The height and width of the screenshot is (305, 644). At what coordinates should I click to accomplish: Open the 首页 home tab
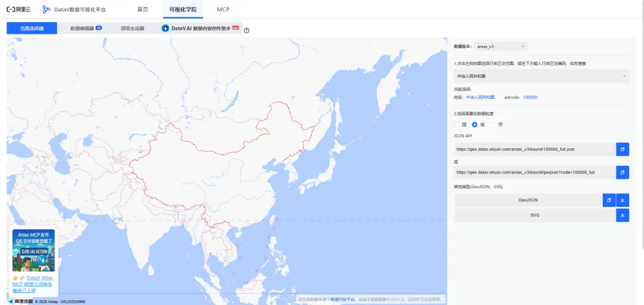click(x=143, y=10)
